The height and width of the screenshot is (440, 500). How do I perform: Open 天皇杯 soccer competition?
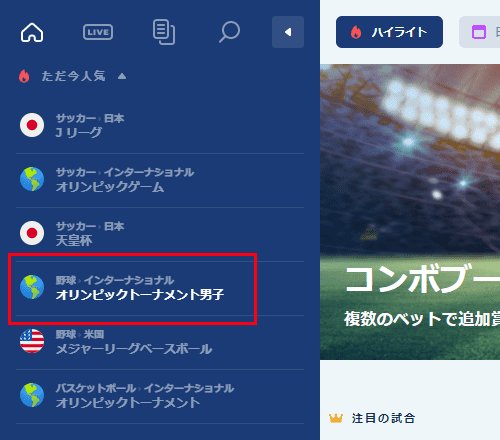point(160,234)
